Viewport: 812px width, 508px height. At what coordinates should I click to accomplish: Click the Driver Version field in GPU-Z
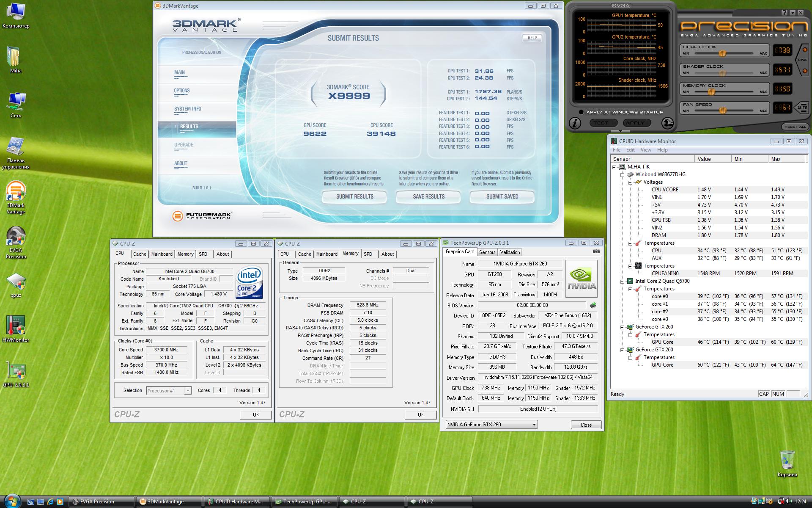click(x=538, y=377)
